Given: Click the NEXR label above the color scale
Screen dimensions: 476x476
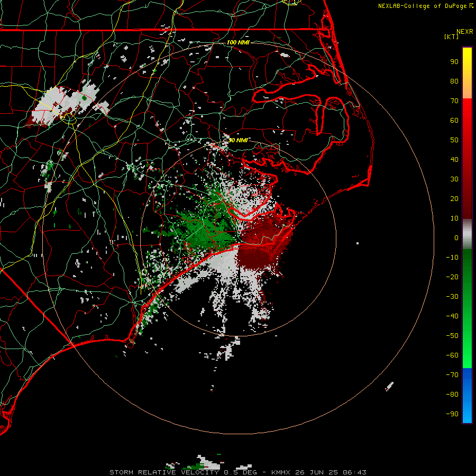Looking at the screenshot, I should 464,32.
